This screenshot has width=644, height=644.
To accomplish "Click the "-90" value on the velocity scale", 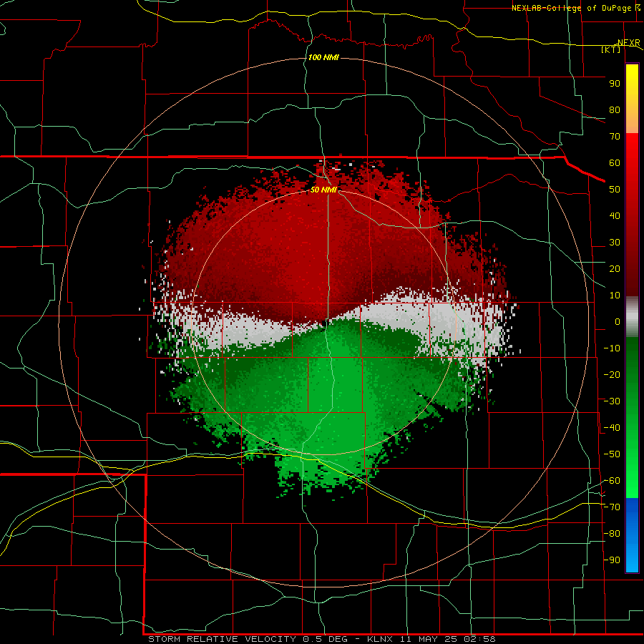I will (612, 560).
